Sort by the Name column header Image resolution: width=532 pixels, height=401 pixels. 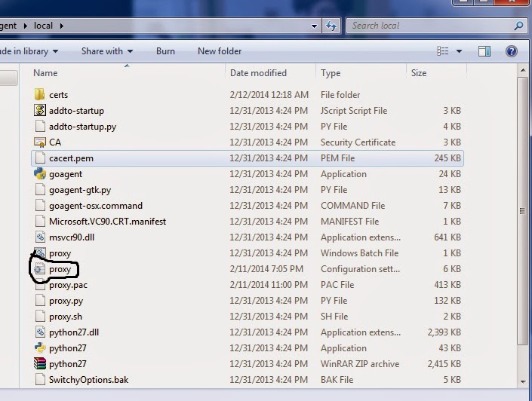45,73
